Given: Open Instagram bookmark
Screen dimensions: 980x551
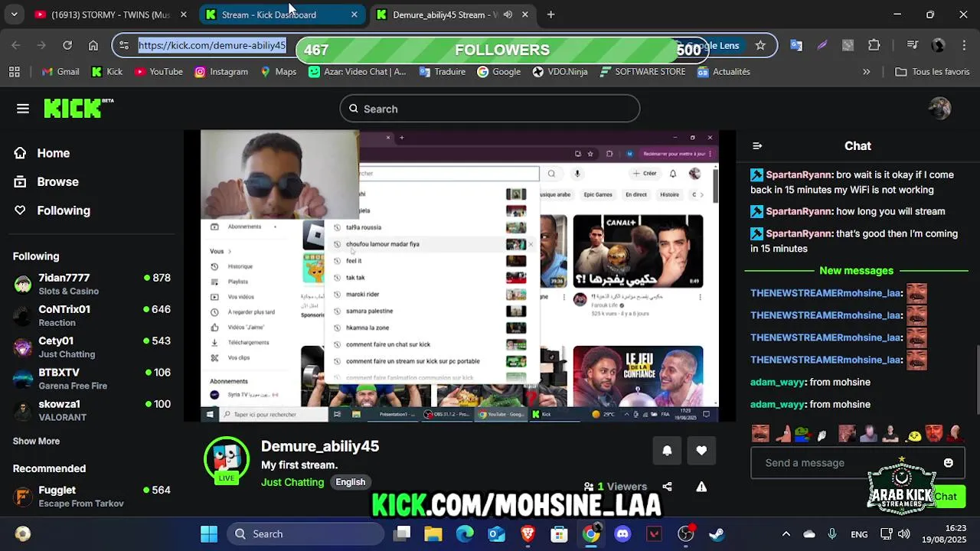Looking at the screenshot, I should click(x=221, y=72).
